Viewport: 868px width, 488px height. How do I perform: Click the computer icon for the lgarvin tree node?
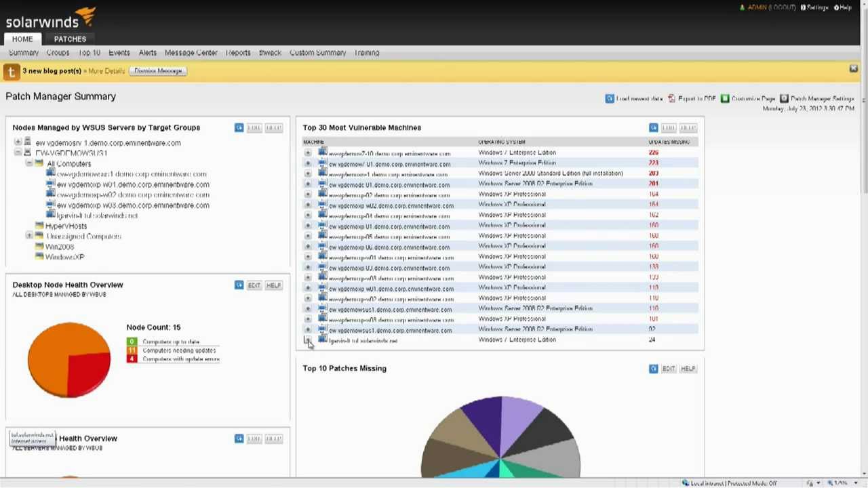tap(51, 216)
